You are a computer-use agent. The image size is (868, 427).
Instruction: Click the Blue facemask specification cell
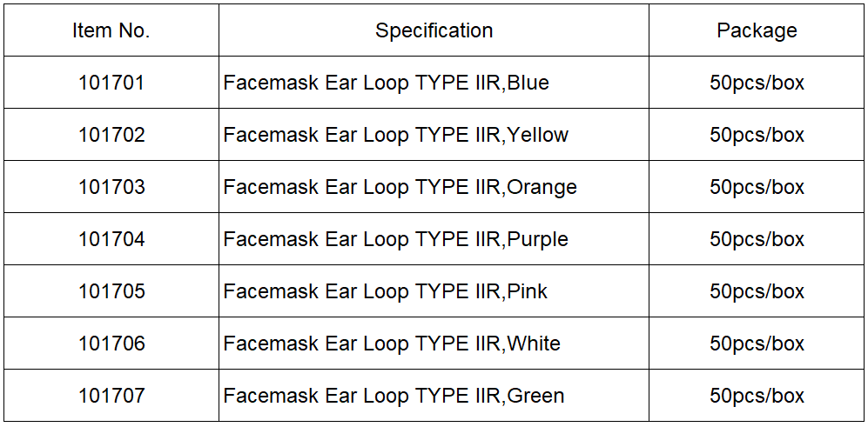coord(434,83)
